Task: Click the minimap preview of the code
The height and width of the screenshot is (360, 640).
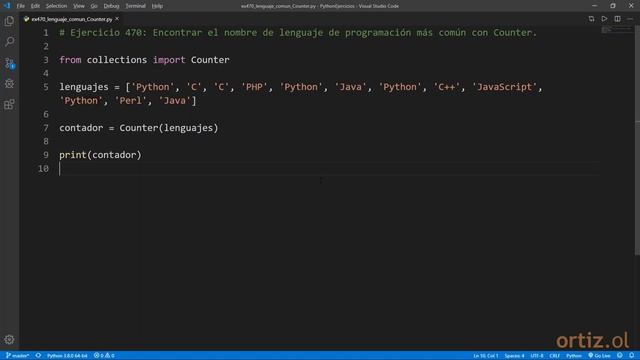Action: (x=616, y=30)
